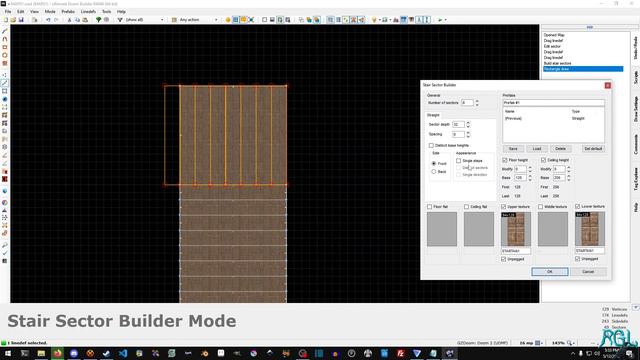This screenshot has height=360, width=640.
Task: Click the Redo arrow in the toolbar
Action: click(56, 20)
